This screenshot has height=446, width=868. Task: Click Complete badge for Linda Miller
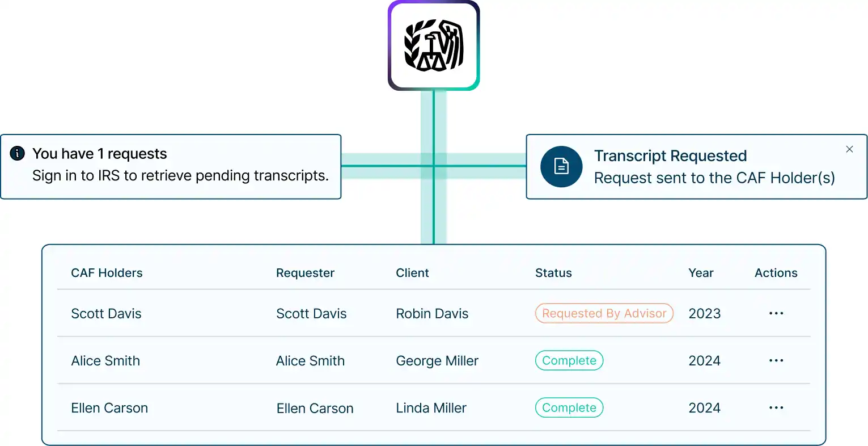569,407
